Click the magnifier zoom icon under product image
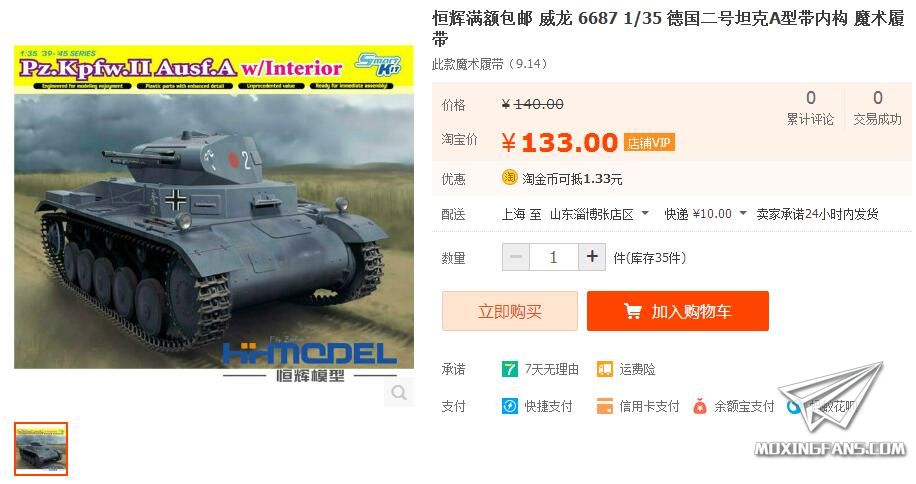 (x=399, y=392)
